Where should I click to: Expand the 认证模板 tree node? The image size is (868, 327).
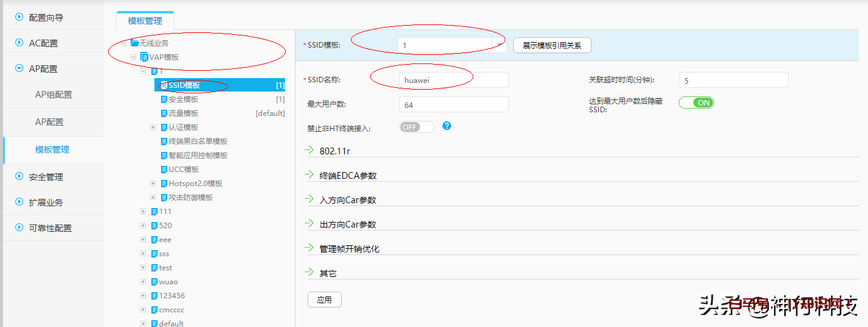coord(153,128)
